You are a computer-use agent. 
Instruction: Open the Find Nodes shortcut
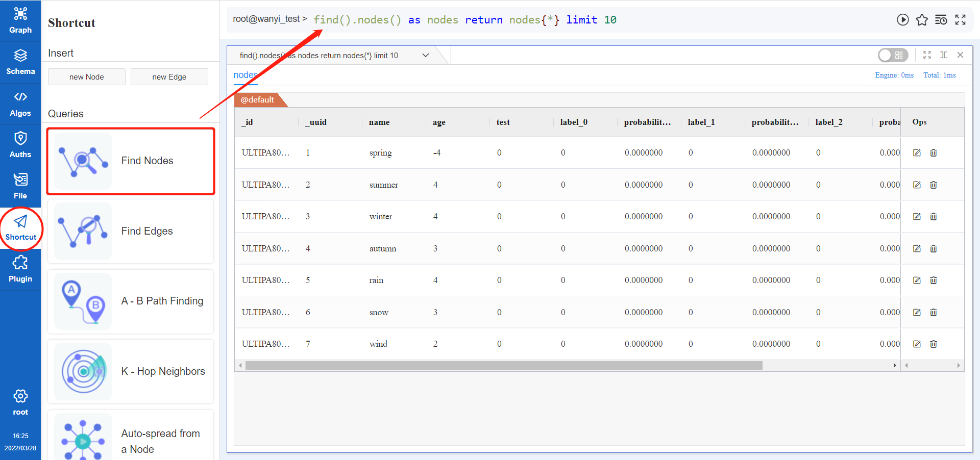[131, 161]
